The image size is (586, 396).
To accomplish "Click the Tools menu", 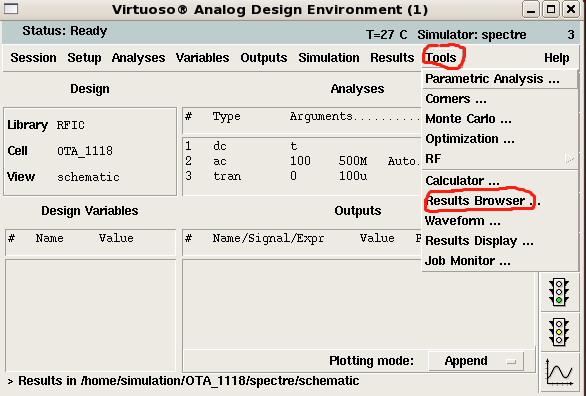I will pos(441,58).
